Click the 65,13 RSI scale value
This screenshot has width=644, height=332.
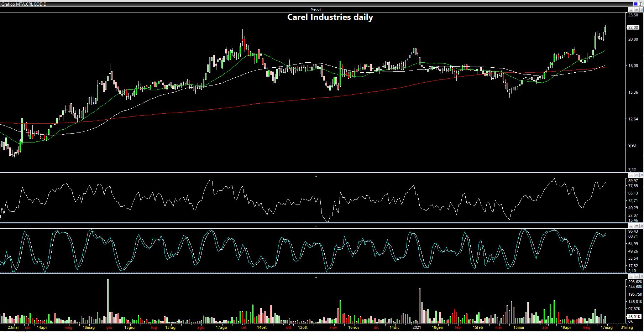(x=633, y=193)
